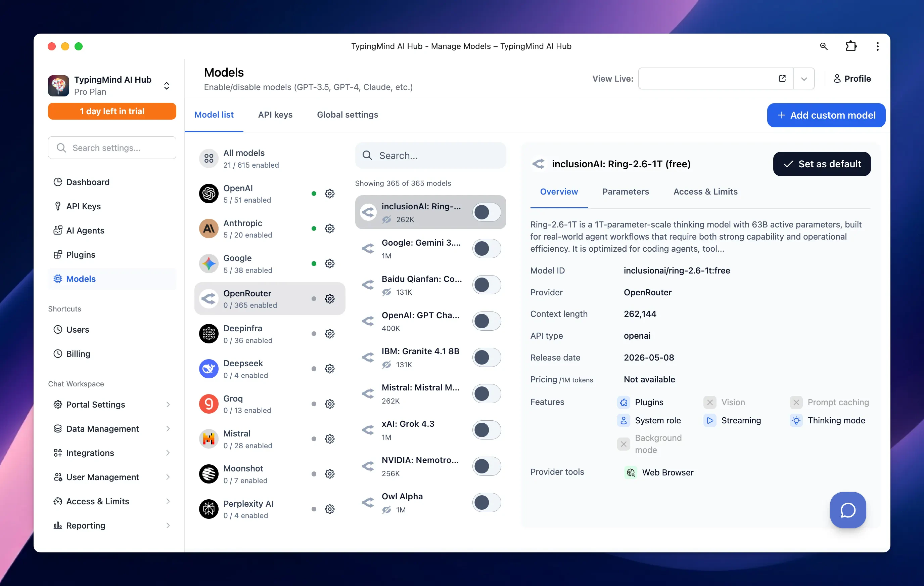This screenshot has height=586, width=924.
Task: Enable the IBM: Granite 4.1 8B toggle
Action: (487, 358)
